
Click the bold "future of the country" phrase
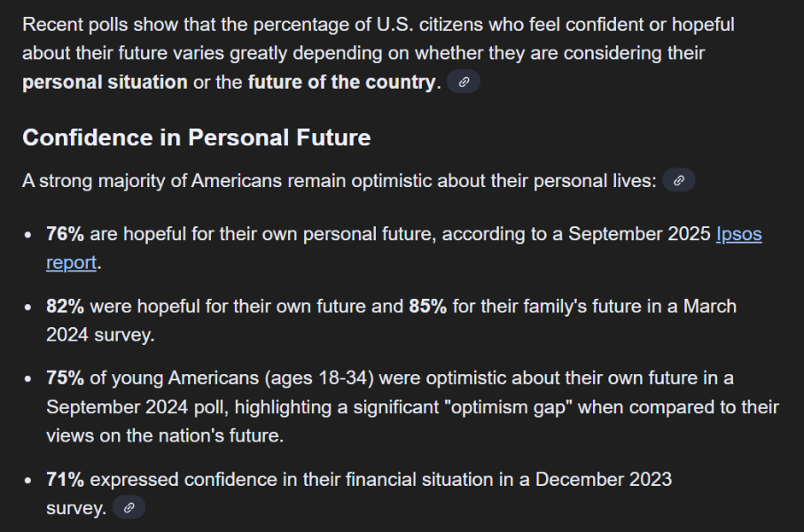pyautogui.click(x=341, y=82)
